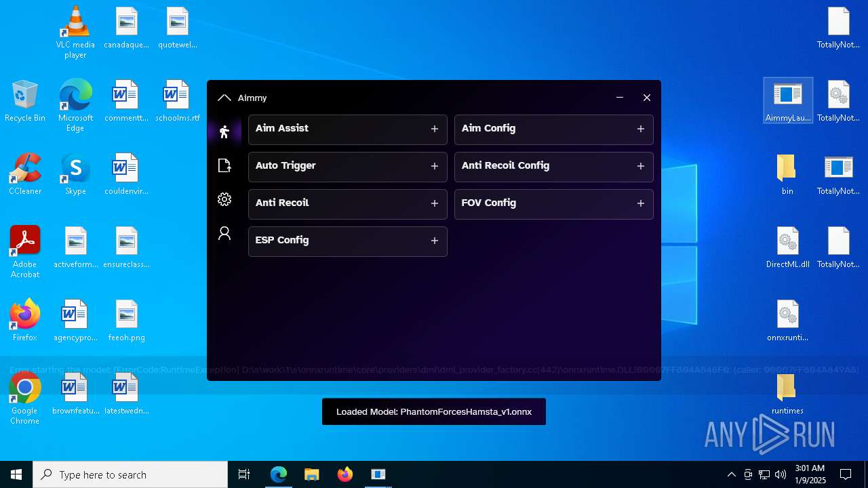
Task: Show hidden system tray icons
Action: tap(731, 474)
